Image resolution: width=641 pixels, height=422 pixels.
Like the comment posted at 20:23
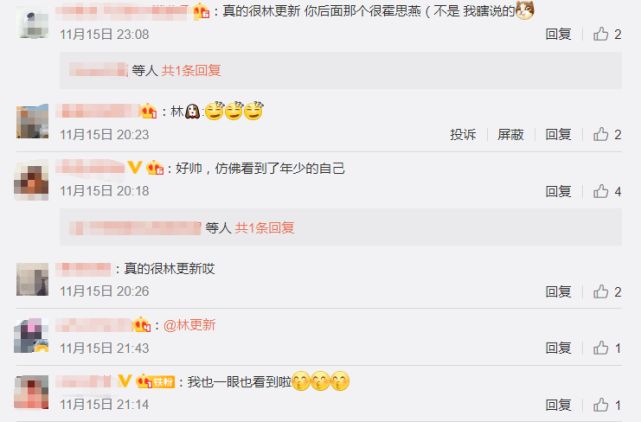pos(607,134)
